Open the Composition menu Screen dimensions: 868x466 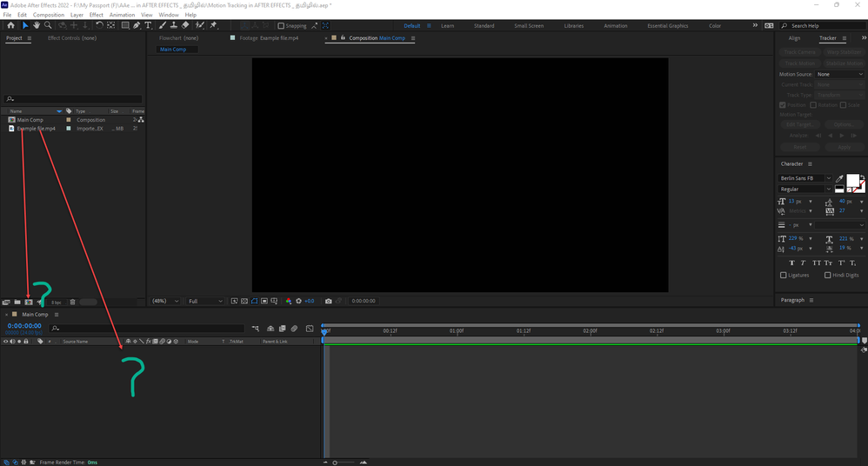pyautogui.click(x=49, y=15)
